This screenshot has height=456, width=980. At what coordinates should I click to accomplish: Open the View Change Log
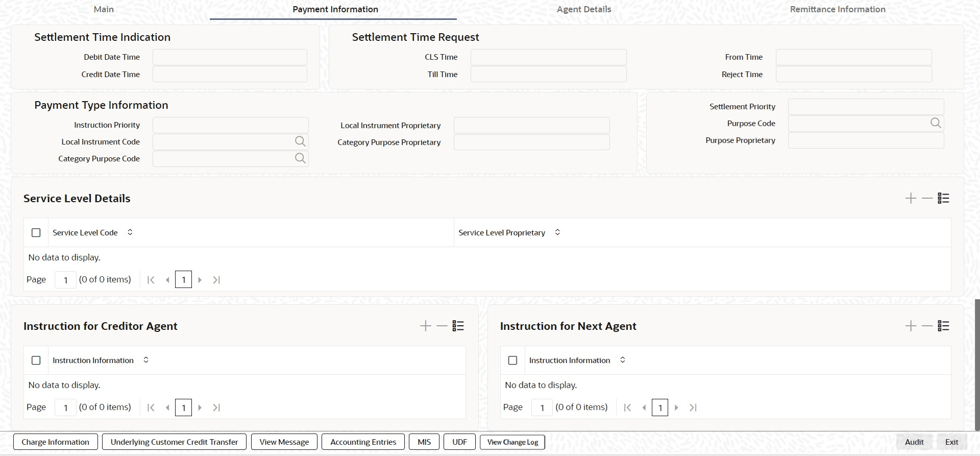click(x=512, y=442)
